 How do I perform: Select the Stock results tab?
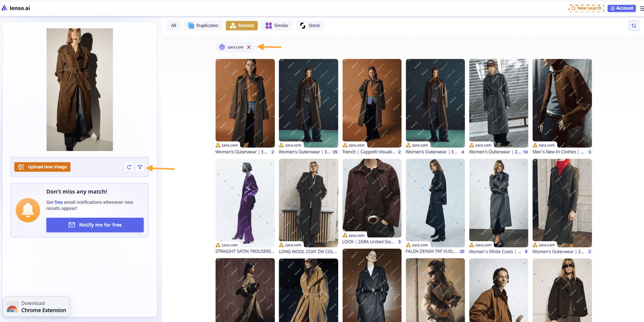(x=310, y=25)
